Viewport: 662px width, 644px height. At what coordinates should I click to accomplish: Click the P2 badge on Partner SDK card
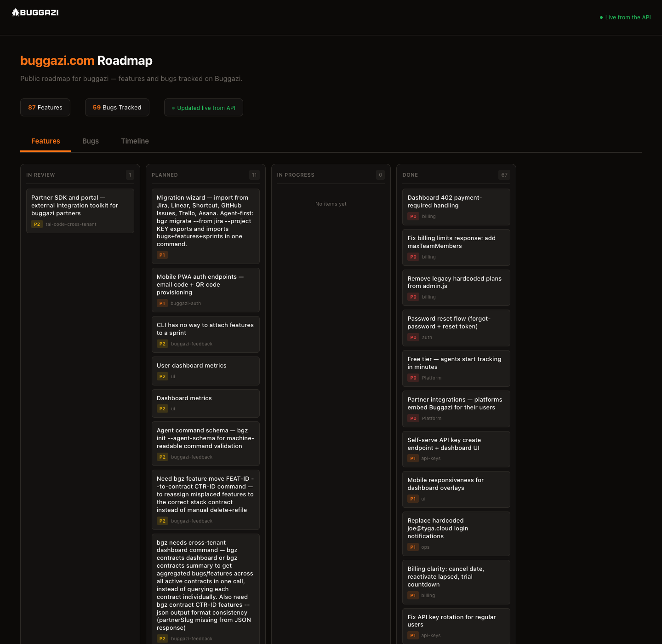click(x=37, y=224)
